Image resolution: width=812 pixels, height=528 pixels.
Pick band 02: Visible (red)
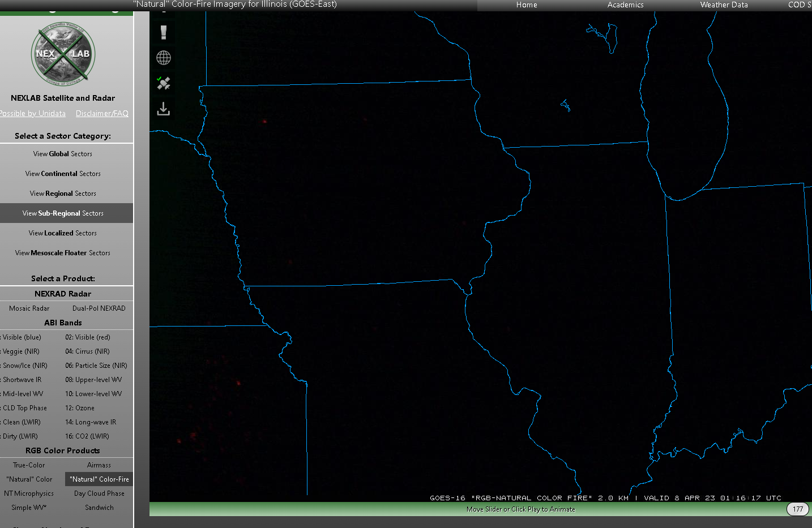88,337
